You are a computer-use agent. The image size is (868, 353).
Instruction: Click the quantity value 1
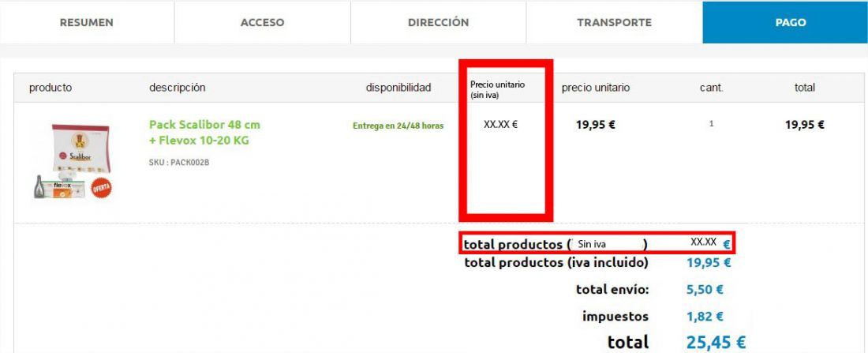coord(711,124)
